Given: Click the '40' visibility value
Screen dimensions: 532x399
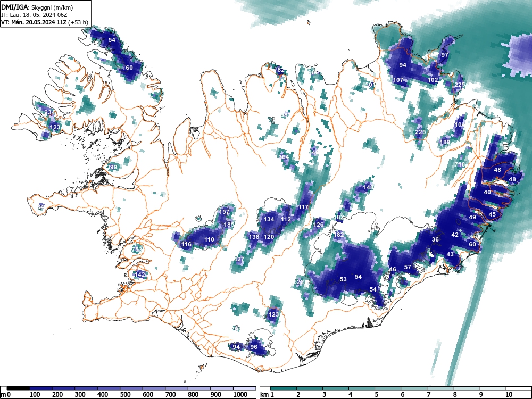Looking at the screenshot, I should pyautogui.click(x=487, y=192).
